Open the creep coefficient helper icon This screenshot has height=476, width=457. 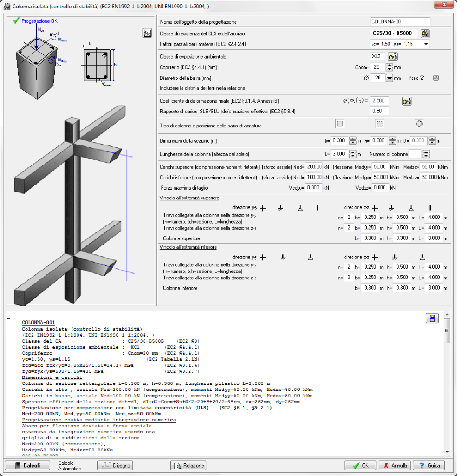[407, 101]
